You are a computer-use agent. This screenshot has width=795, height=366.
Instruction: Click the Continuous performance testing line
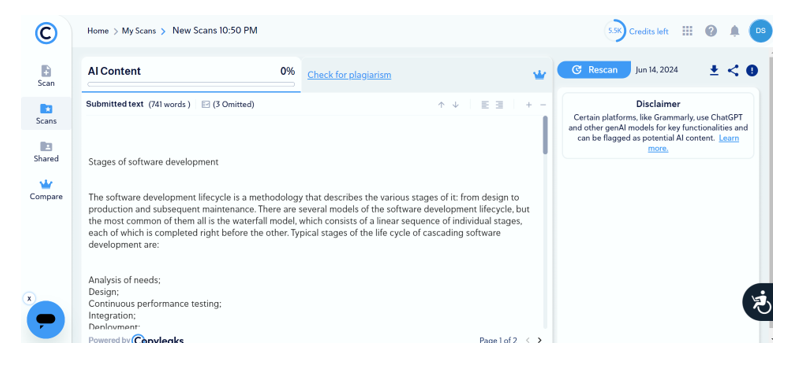pos(155,304)
